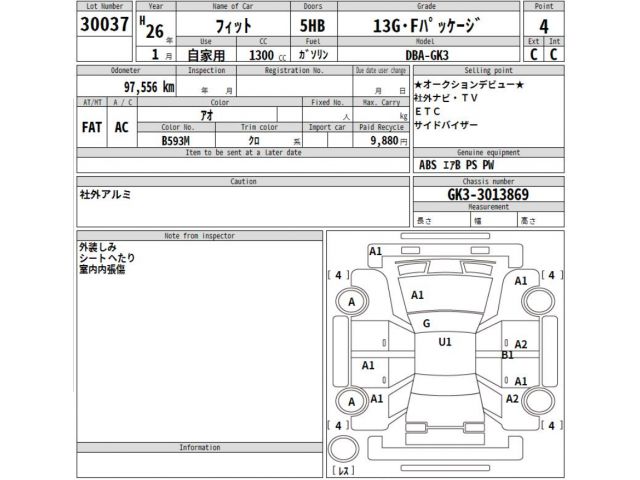This screenshot has height=480, width=640.
Task: Click the A1 mark on front bumper
Action: [376, 251]
